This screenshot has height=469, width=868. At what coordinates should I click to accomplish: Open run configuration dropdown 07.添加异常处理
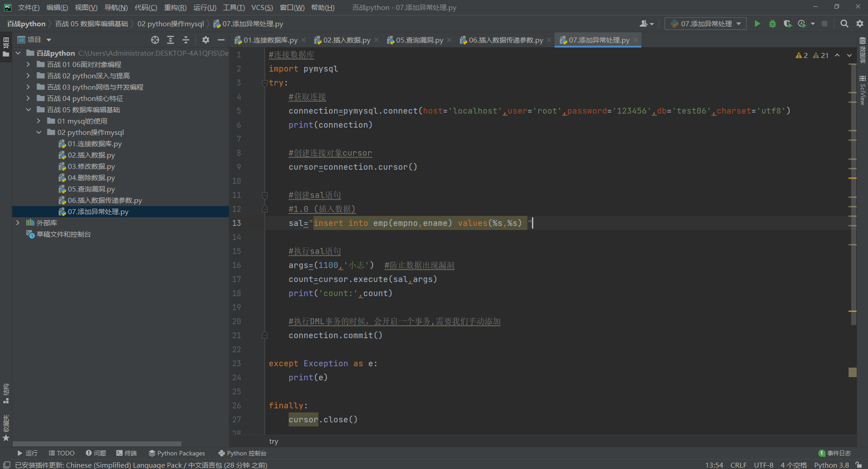(x=706, y=24)
